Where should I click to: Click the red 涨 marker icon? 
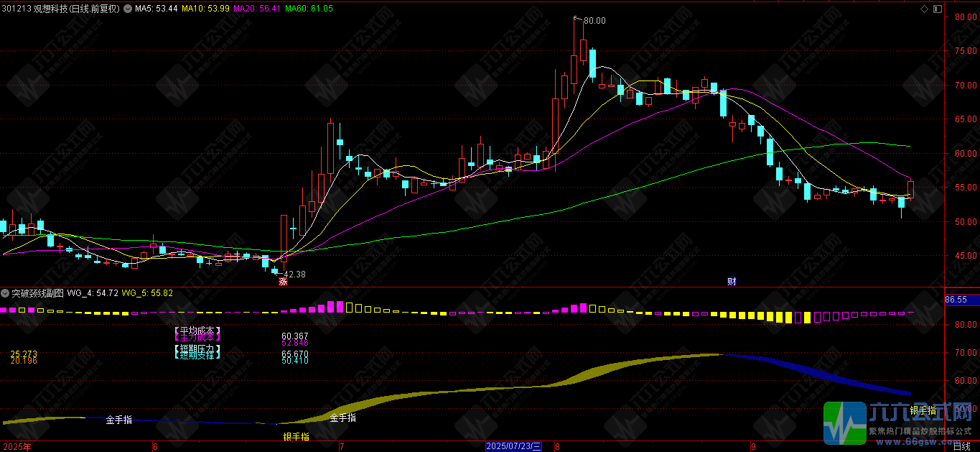point(283,282)
